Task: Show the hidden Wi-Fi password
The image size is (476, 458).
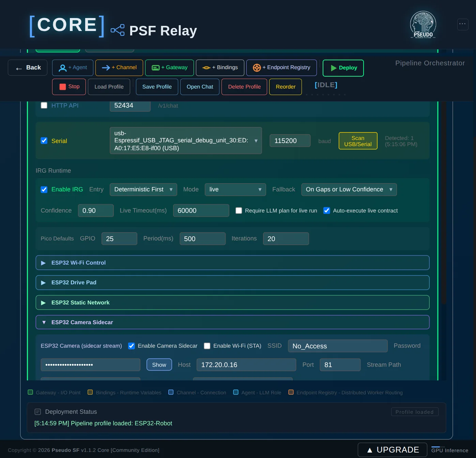Action: point(159,365)
